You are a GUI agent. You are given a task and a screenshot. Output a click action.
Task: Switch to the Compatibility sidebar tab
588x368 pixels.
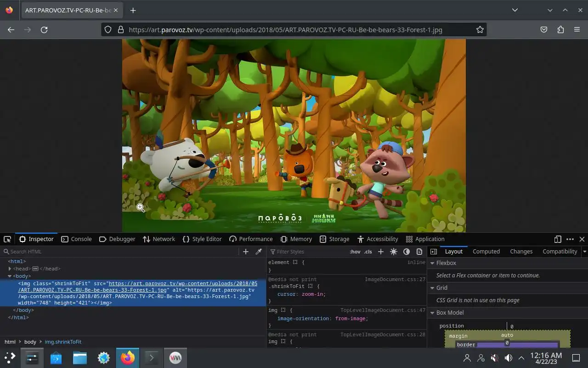click(x=560, y=252)
